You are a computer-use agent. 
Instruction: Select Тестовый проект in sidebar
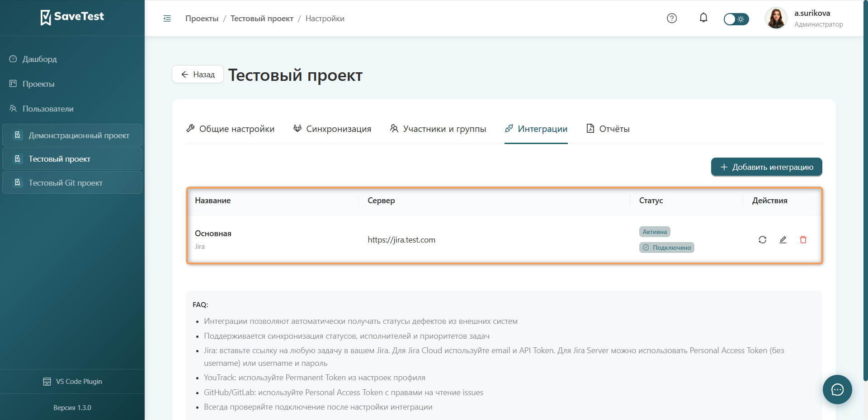tap(72, 159)
